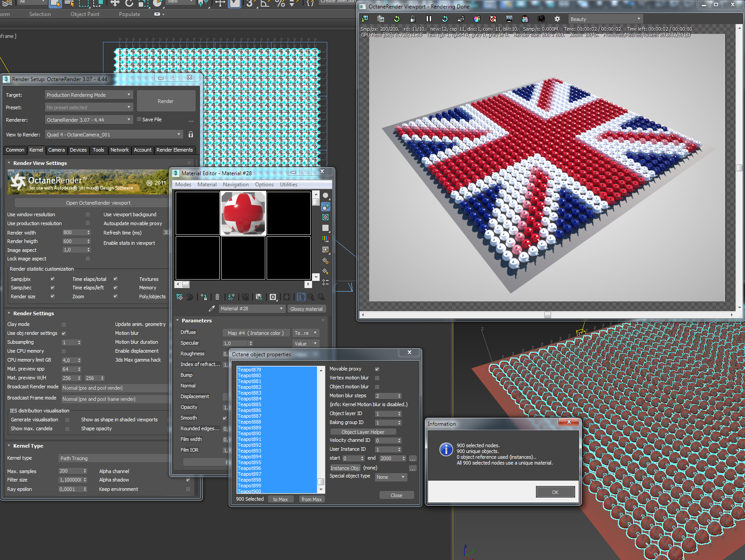The height and width of the screenshot is (560, 745).
Task: Switch to the Camera tab in Render Setup
Action: pyautogui.click(x=57, y=150)
